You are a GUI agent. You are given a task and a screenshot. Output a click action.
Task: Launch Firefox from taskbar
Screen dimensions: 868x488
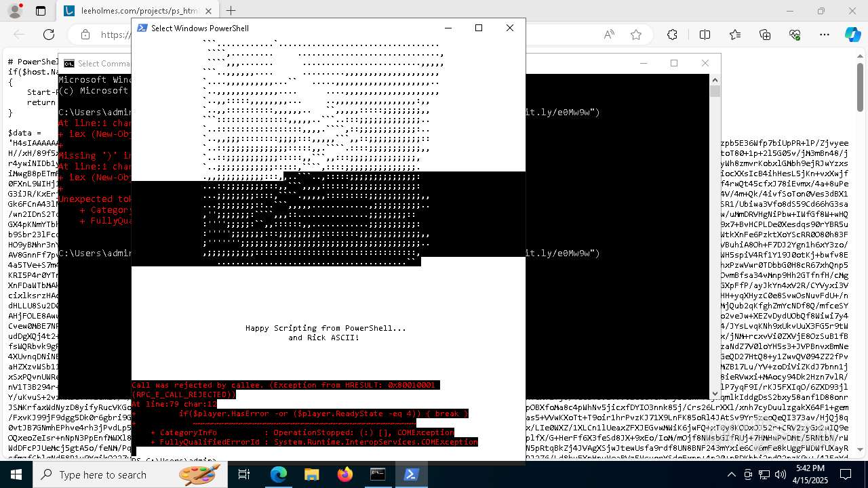point(345,474)
